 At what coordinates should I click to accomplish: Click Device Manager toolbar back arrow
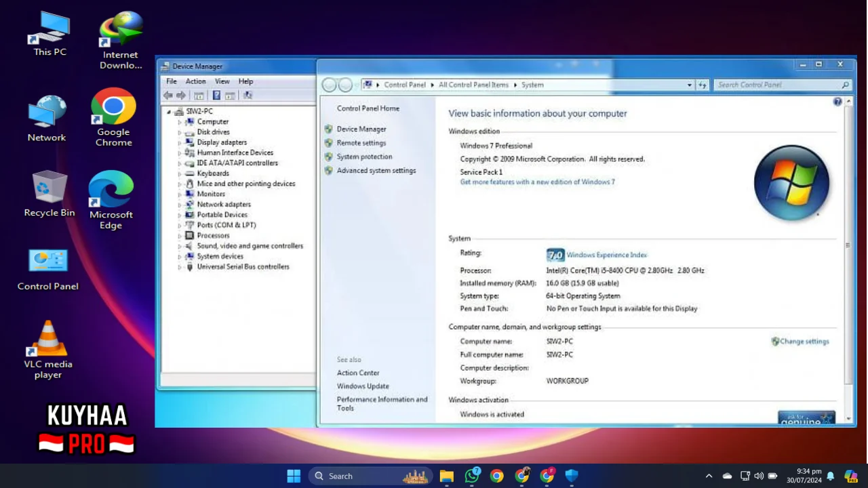tap(168, 96)
